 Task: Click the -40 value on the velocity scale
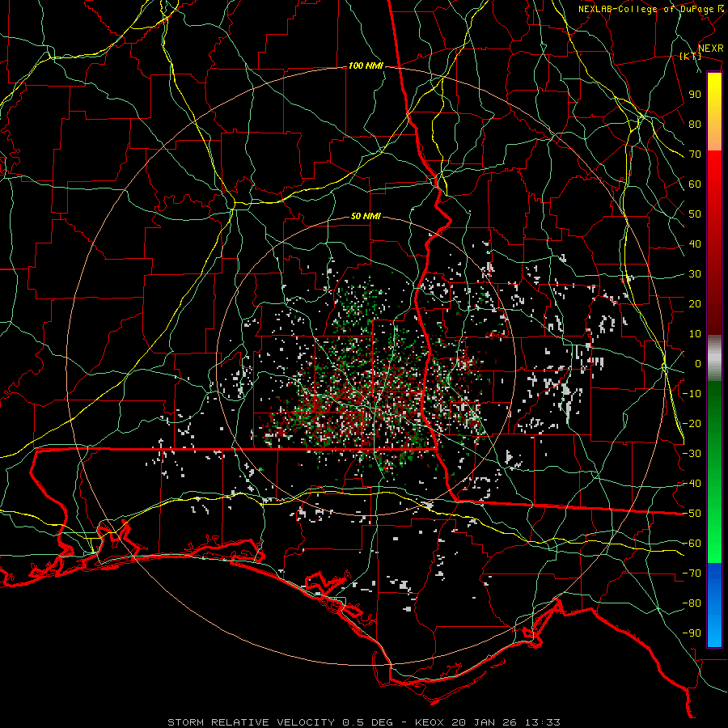[692, 484]
